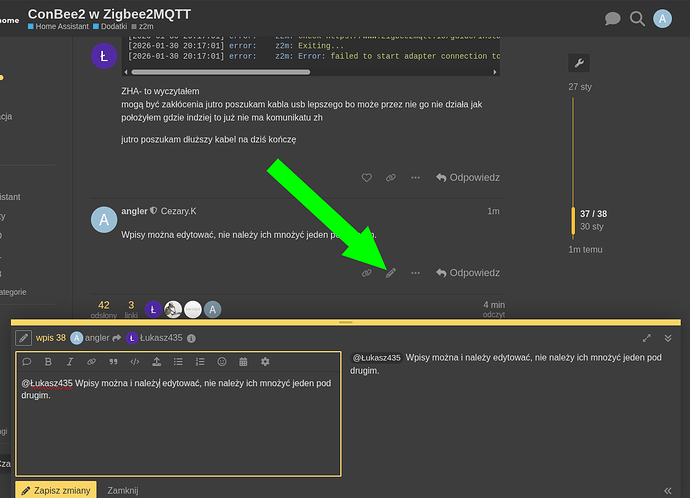Copy link to angler's post via chain icon

(367, 273)
